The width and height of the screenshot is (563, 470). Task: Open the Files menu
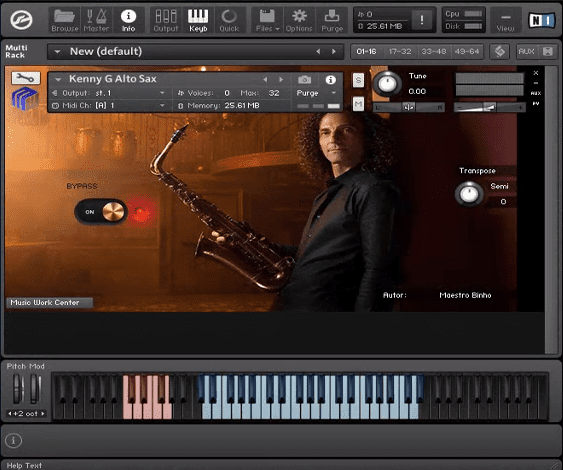(x=267, y=20)
